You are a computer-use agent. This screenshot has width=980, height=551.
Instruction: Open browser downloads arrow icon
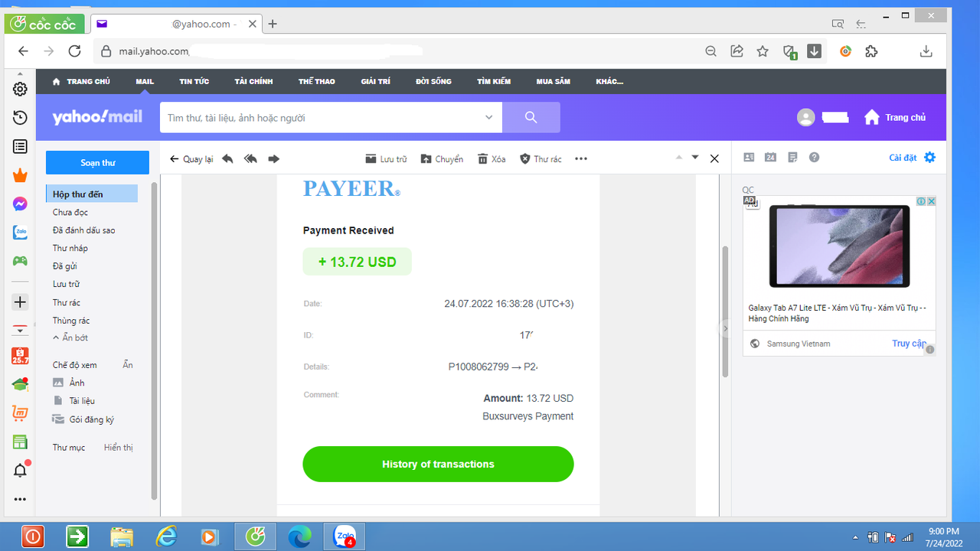pyautogui.click(x=926, y=51)
